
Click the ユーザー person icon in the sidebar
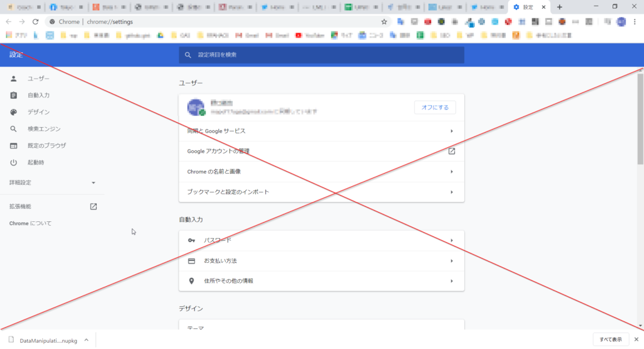click(x=14, y=79)
